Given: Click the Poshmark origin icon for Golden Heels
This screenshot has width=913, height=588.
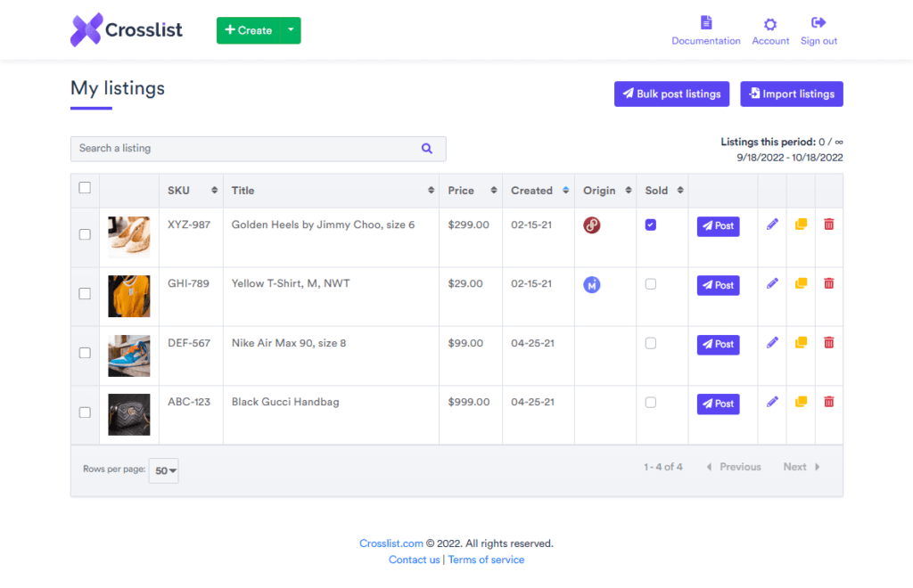Looking at the screenshot, I should coord(591,225).
